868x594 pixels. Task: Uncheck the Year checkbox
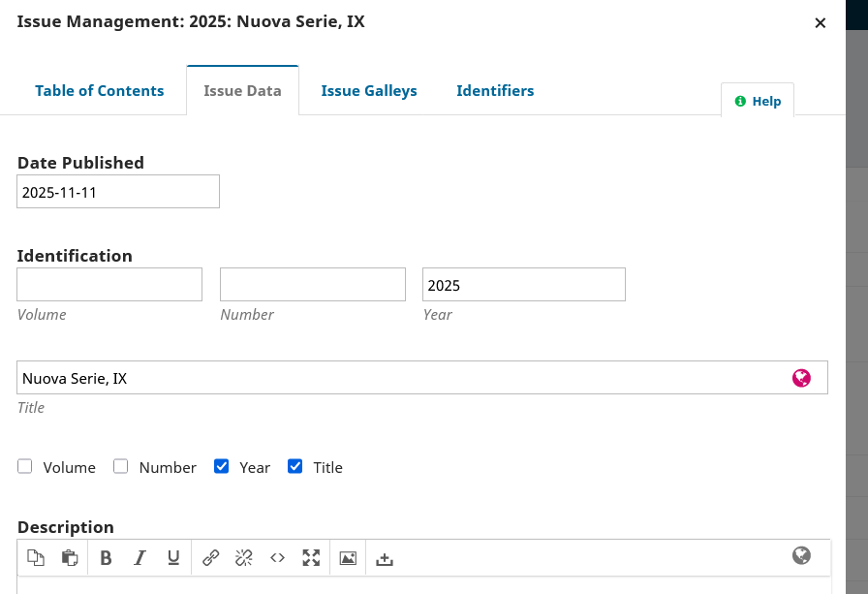(x=222, y=466)
